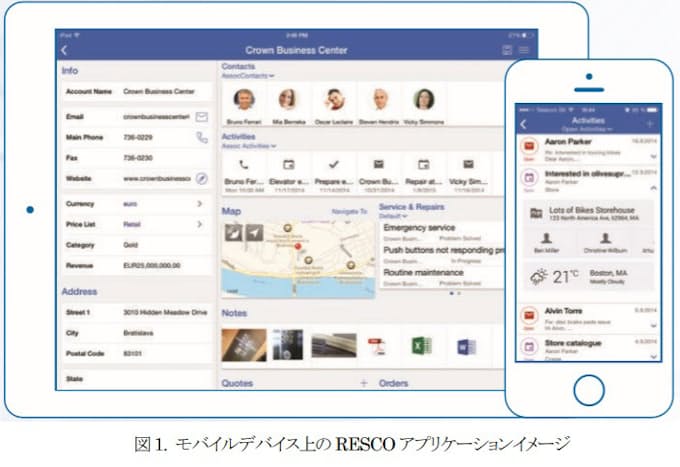The height and width of the screenshot is (467, 680).
Task: Select Bruno Ferrari contact photo
Action: (x=244, y=99)
